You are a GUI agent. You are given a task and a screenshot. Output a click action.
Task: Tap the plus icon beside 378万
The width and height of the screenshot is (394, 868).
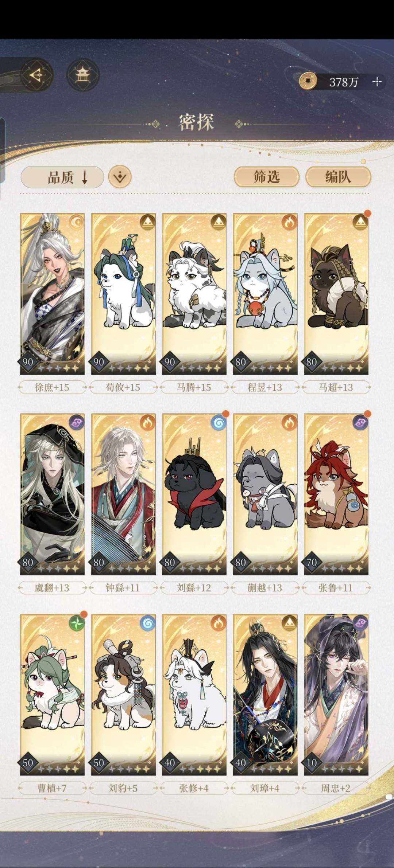click(377, 82)
